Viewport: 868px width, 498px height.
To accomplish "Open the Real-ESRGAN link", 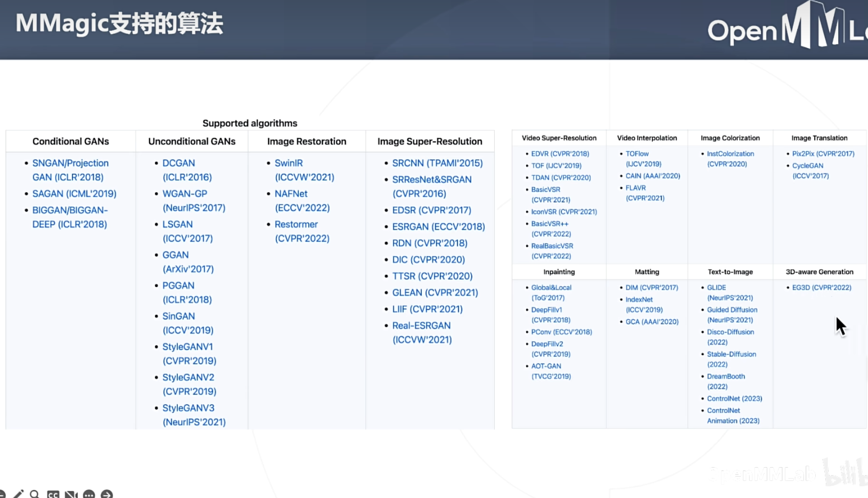I will click(422, 332).
